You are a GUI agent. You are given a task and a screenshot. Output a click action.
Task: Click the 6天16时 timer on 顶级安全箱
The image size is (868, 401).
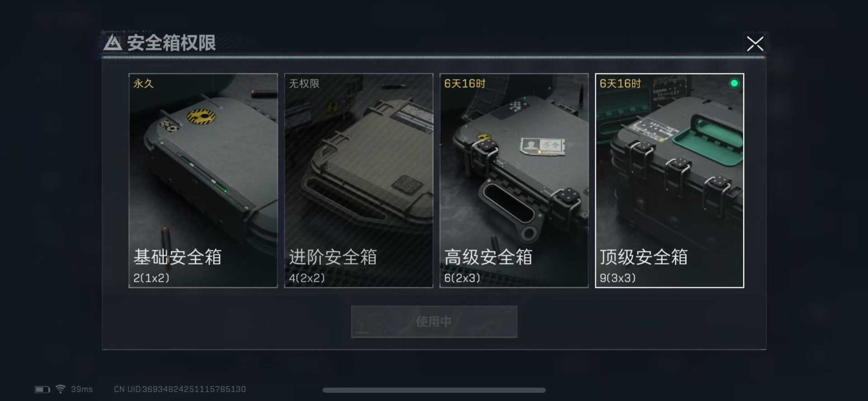pyautogui.click(x=621, y=84)
